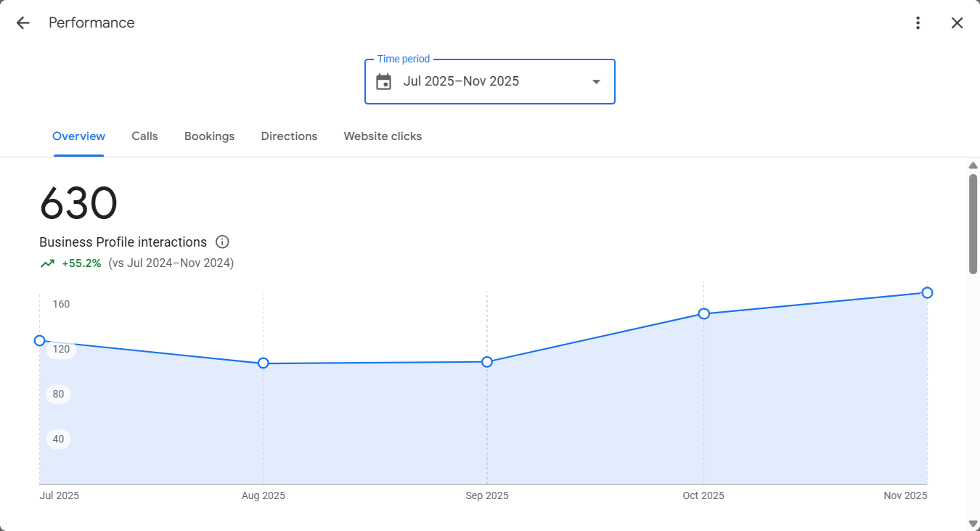
Task: Click the Nov 2025 data point on the chart
Action: [x=927, y=292]
